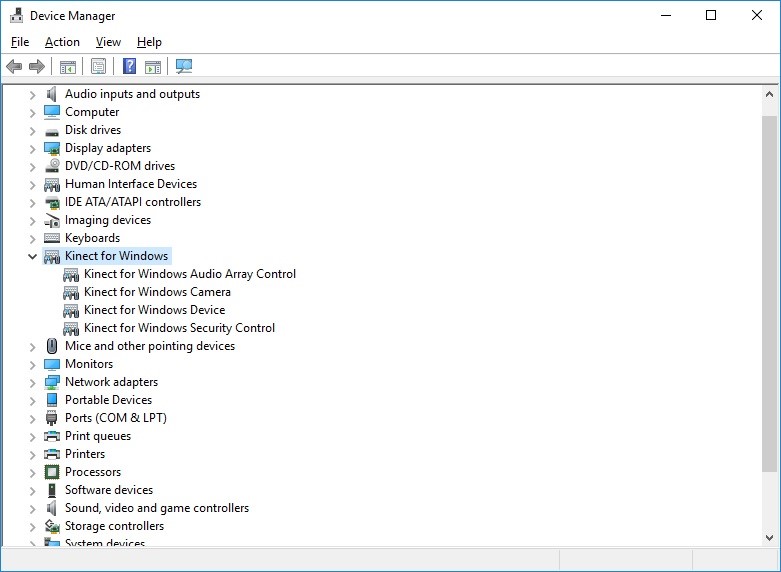Expand the Printers node
The image size is (781, 572).
point(32,454)
